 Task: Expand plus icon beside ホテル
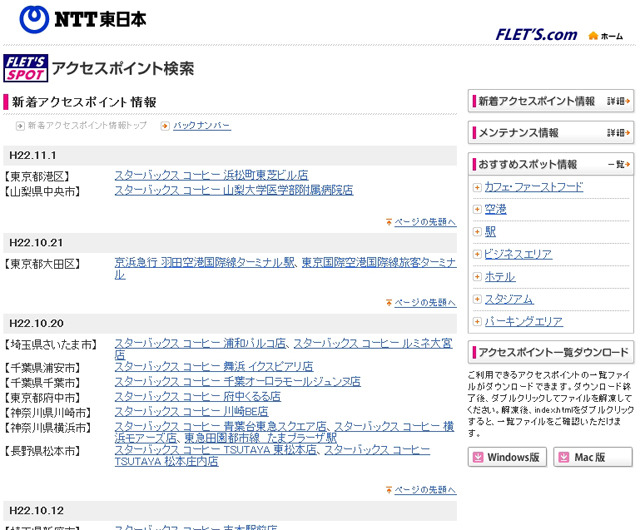coord(477,277)
